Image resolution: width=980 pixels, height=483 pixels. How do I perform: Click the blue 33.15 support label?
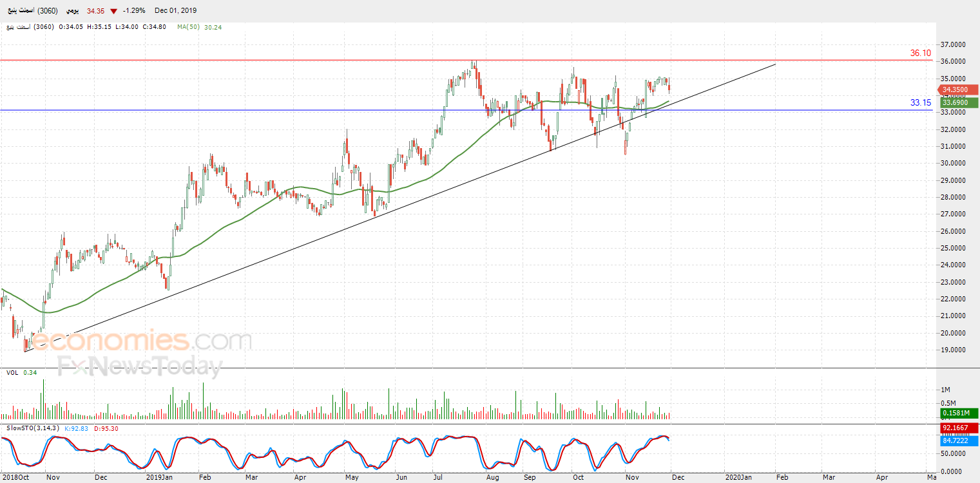pyautogui.click(x=921, y=102)
